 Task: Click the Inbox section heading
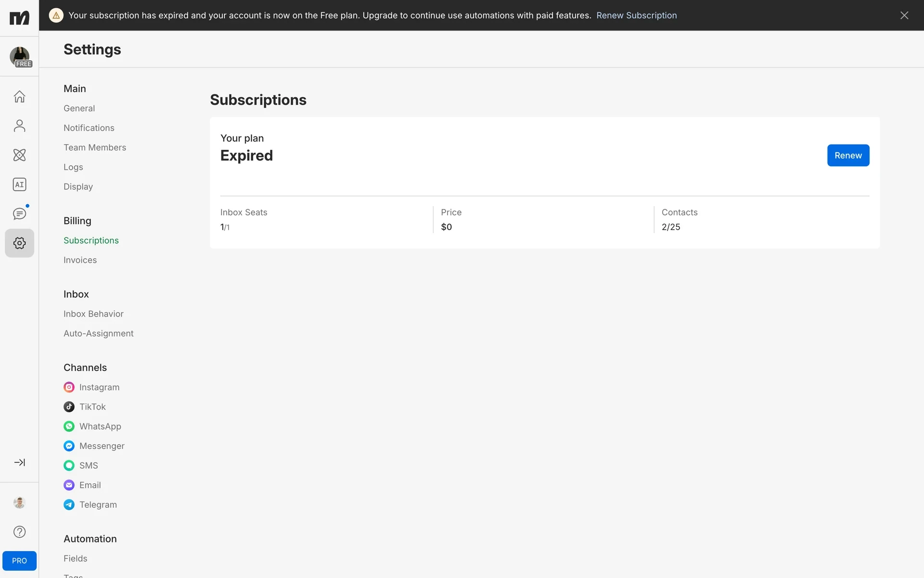tap(76, 294)
